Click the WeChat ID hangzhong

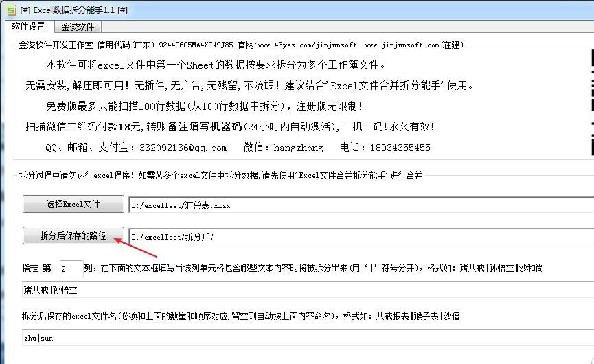298,148
